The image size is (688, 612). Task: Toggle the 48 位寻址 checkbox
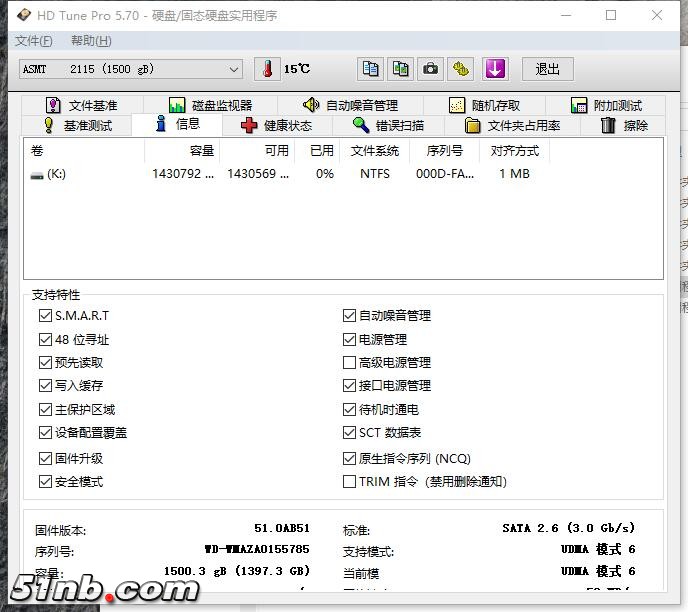point(45,340)
